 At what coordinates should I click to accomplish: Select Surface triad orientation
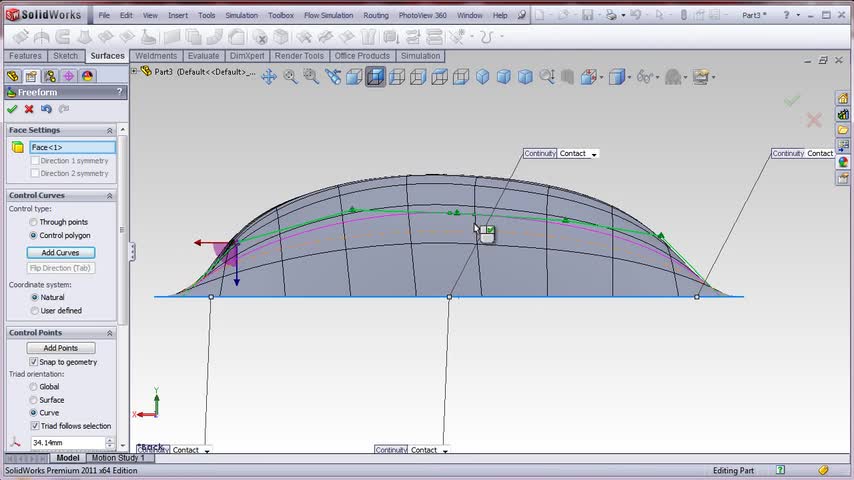coord(34,400)
